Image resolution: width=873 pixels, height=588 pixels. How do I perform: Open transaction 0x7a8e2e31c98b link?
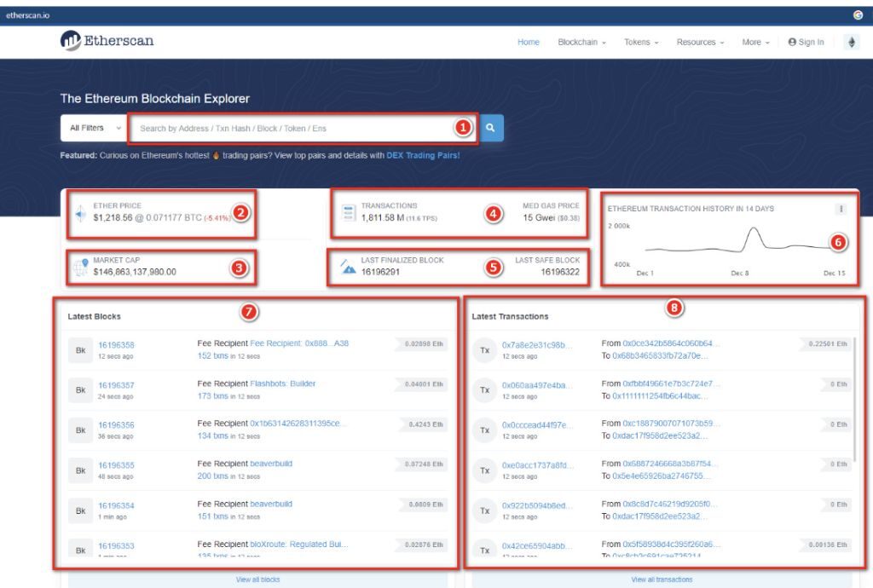coord(536,345)
